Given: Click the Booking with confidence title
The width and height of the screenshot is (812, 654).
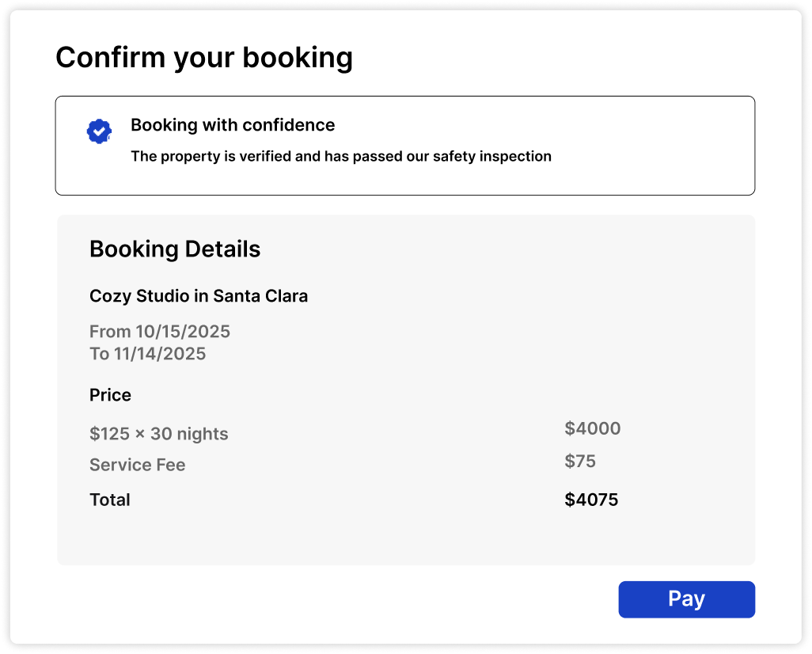Looking at the screenshot, I should pos(233,125).
